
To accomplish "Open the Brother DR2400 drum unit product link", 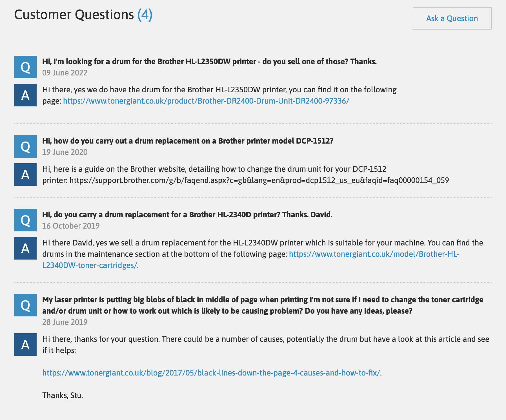I will tap(205, 101).
